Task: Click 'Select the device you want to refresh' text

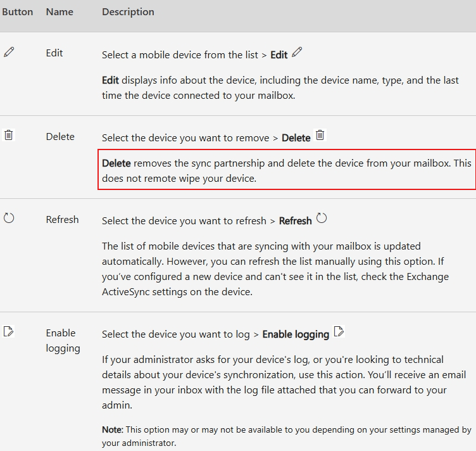Action: [184, 221]
